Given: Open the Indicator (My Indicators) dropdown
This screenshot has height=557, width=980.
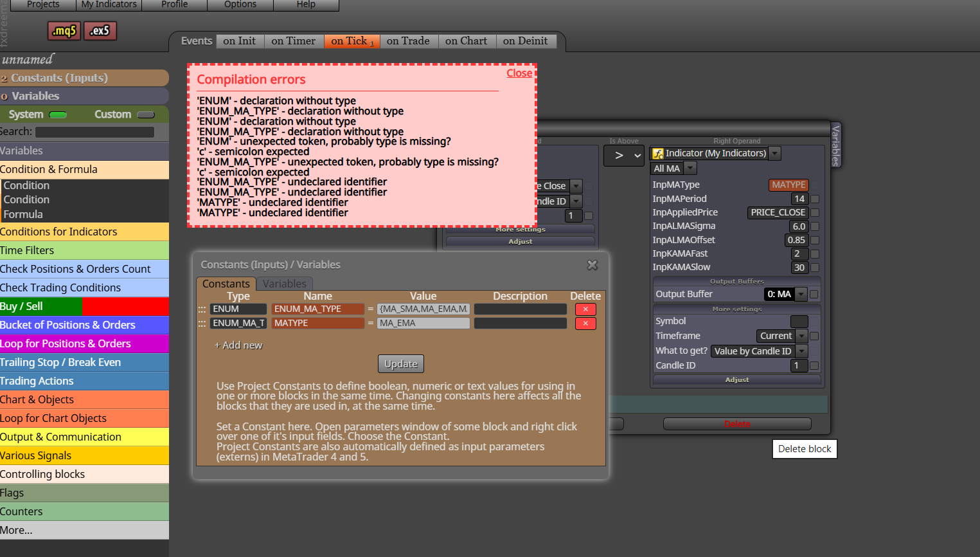Looking at the screenshot, I should click(775, 154).
